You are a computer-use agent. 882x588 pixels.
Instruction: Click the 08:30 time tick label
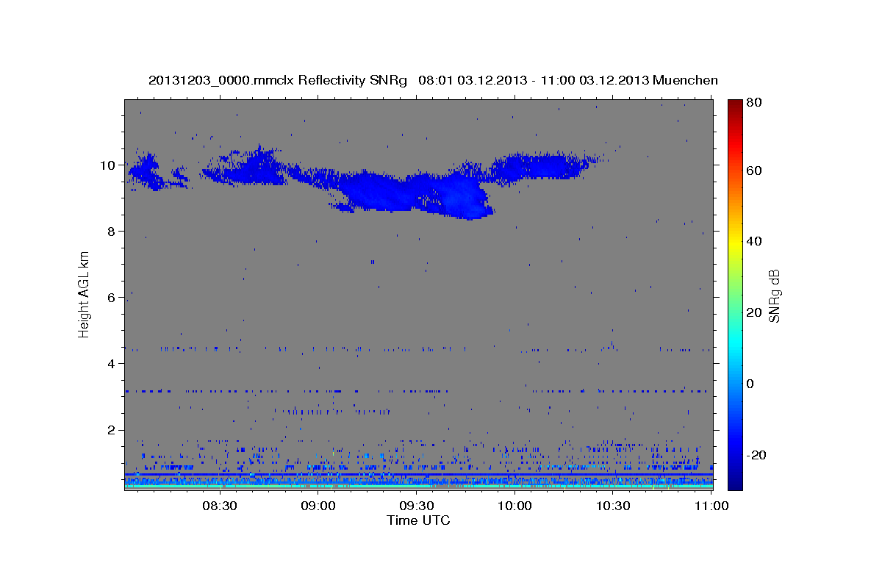(219, 506)
